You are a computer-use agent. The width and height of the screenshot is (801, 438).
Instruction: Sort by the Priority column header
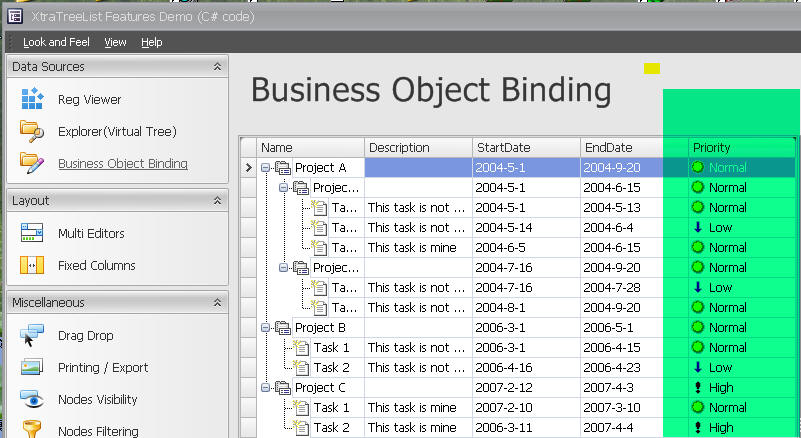742,148
